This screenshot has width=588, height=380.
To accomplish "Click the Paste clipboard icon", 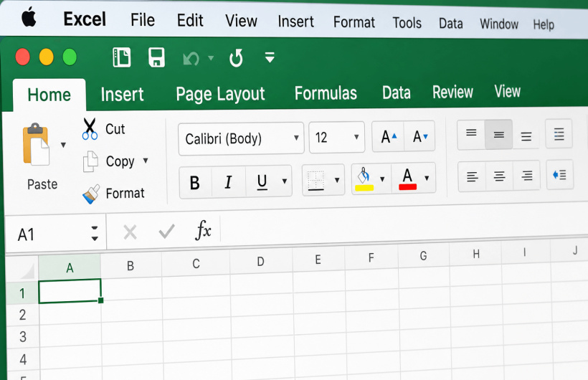I will pyautogui.click(x=36, y=144).
